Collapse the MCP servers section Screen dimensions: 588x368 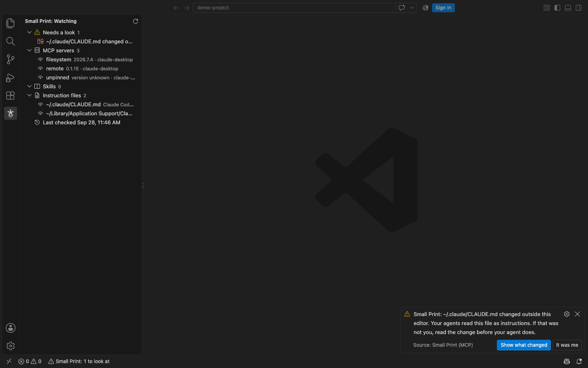[29, 50]
